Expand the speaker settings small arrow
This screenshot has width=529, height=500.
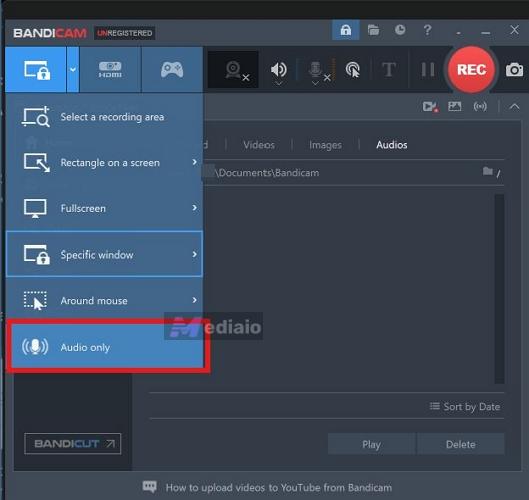tap(279, 83)
